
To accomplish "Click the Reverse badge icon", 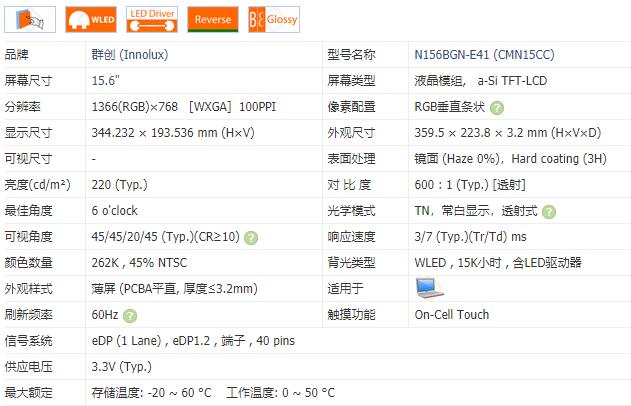I will tap(213, 19).
